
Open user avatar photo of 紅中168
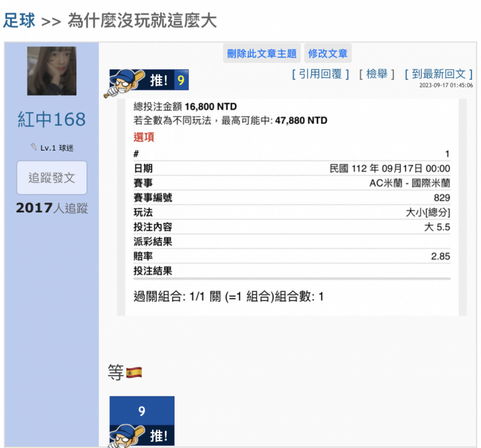coord(52,71)
